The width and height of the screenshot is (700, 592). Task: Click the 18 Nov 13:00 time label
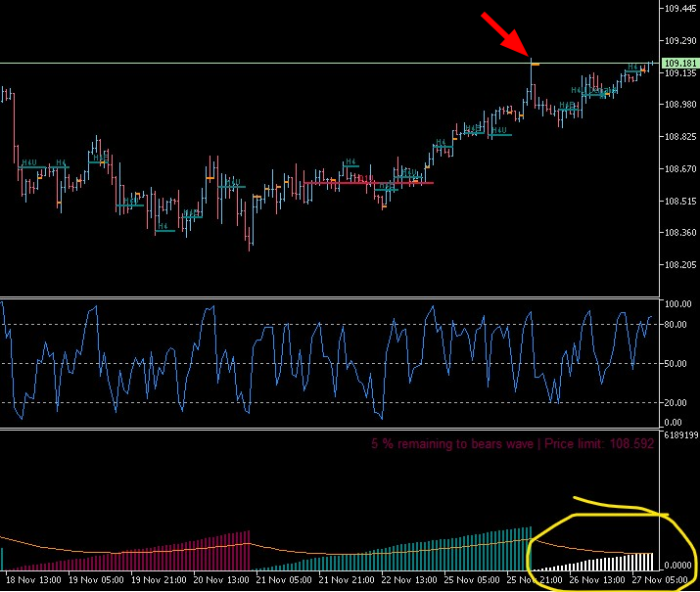(x=33, y=580)
